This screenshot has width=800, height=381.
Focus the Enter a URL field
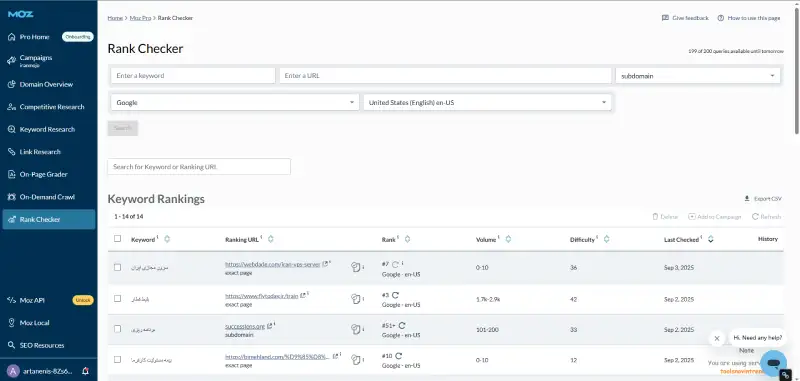pyautogui.click(x=445, y=75)
